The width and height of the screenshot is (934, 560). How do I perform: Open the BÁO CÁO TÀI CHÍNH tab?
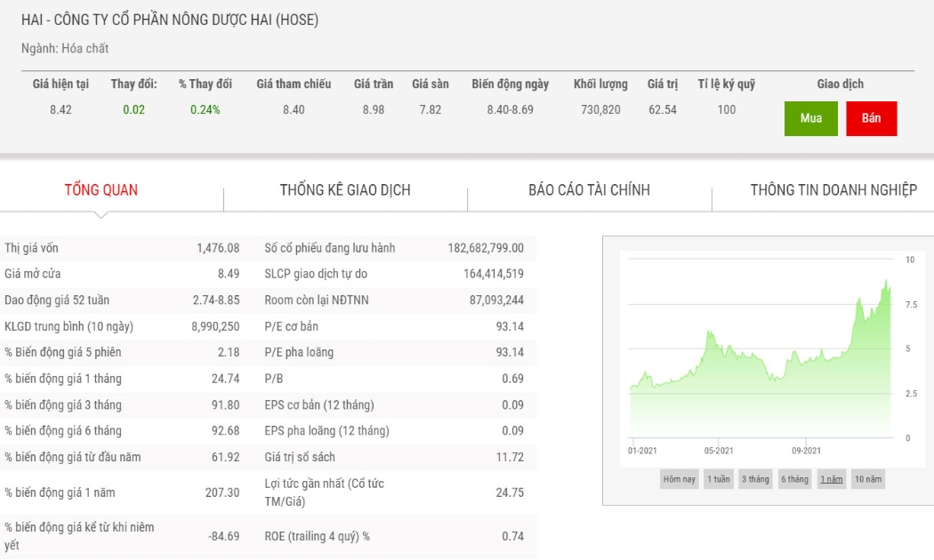[589, 190]
